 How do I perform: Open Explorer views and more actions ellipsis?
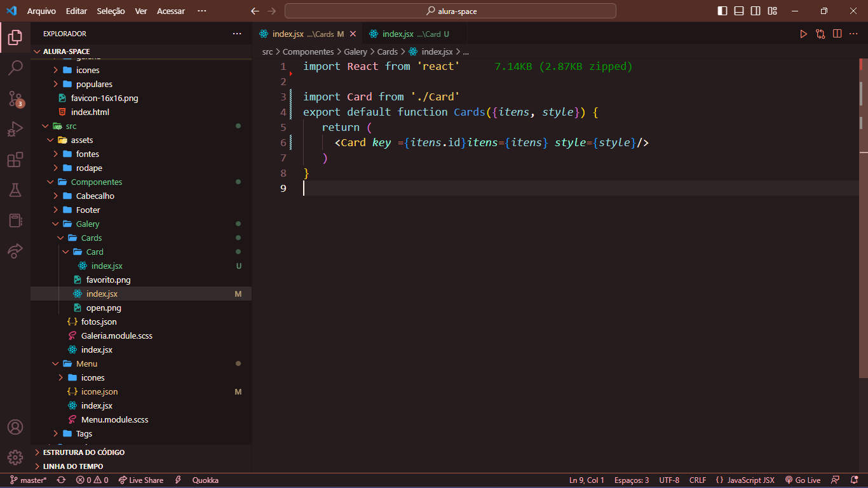(x=237, y=34)
